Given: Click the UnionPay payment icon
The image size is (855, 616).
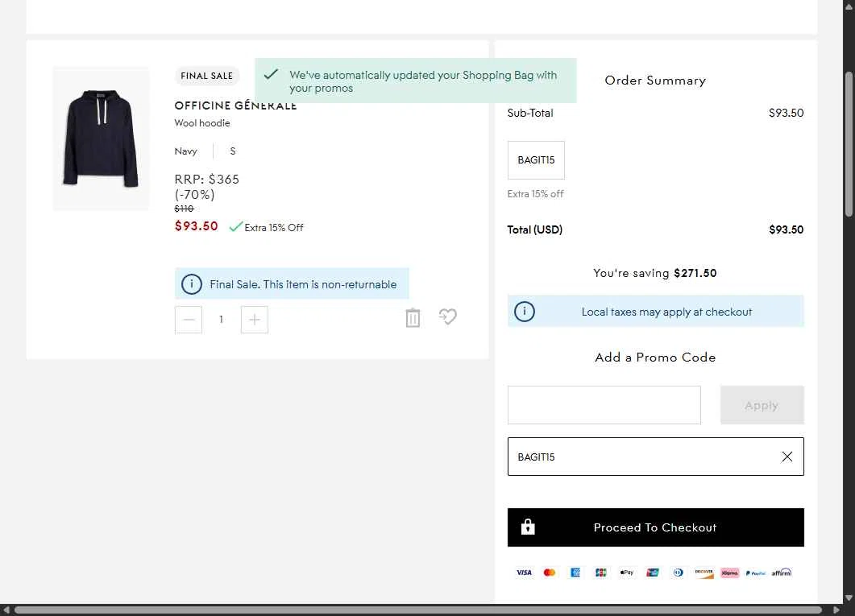Looking at the screenshot, I should (653, 573).
